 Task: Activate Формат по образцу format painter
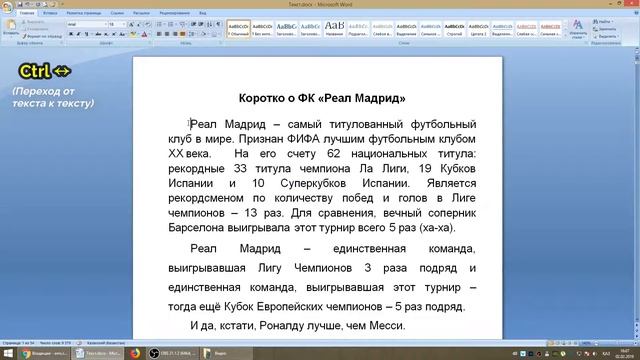42,36
